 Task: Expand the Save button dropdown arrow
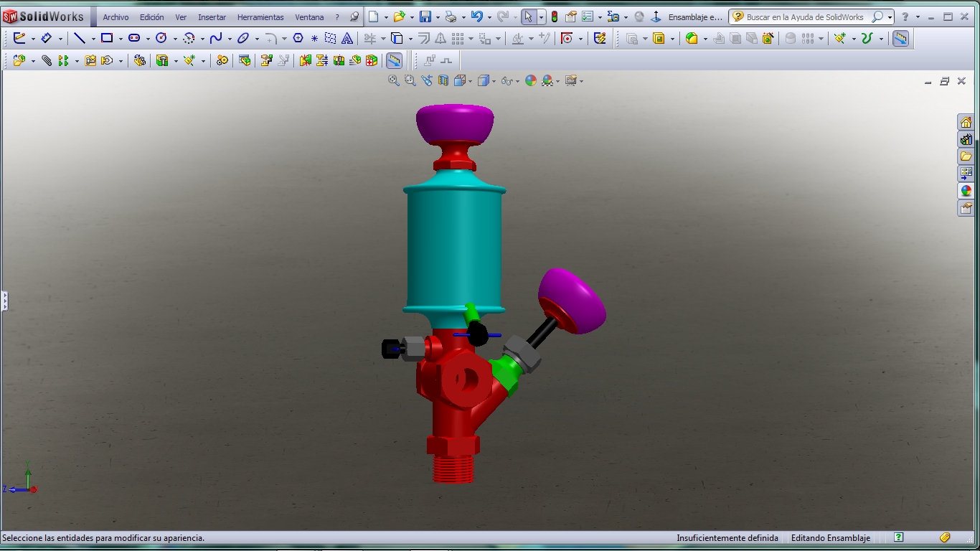coord(437,17)
